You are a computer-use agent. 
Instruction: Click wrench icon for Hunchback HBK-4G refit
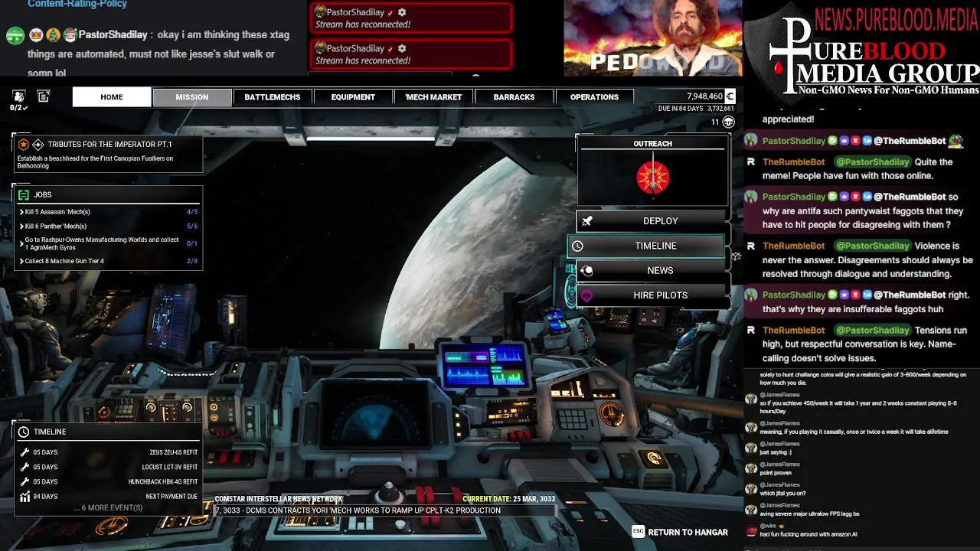tap(24, 481)
